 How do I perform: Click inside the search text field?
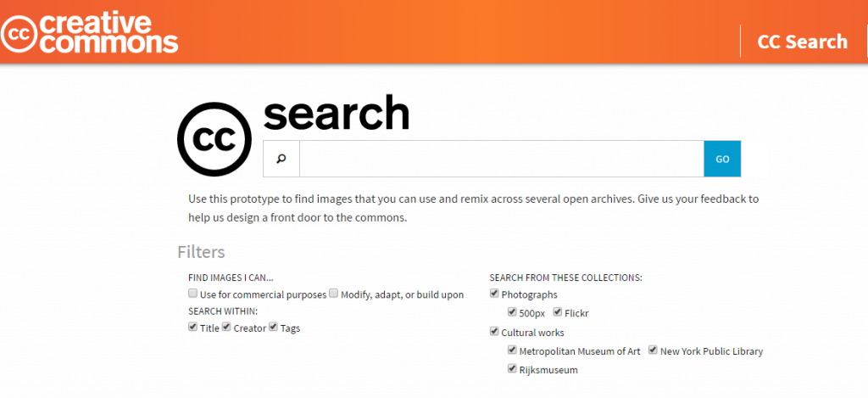501,159
